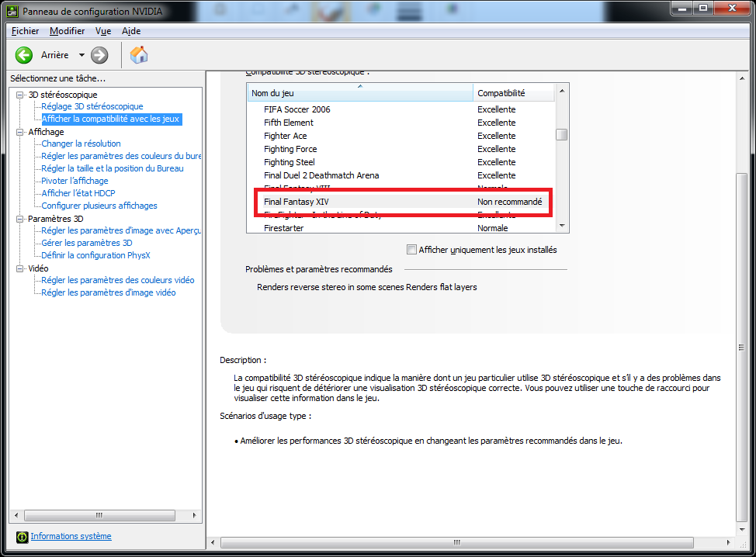Viewport: 756px width, 557px height.
Task: Select Afficher la compatibilité avec les jeux
Action: pos(110,119)
